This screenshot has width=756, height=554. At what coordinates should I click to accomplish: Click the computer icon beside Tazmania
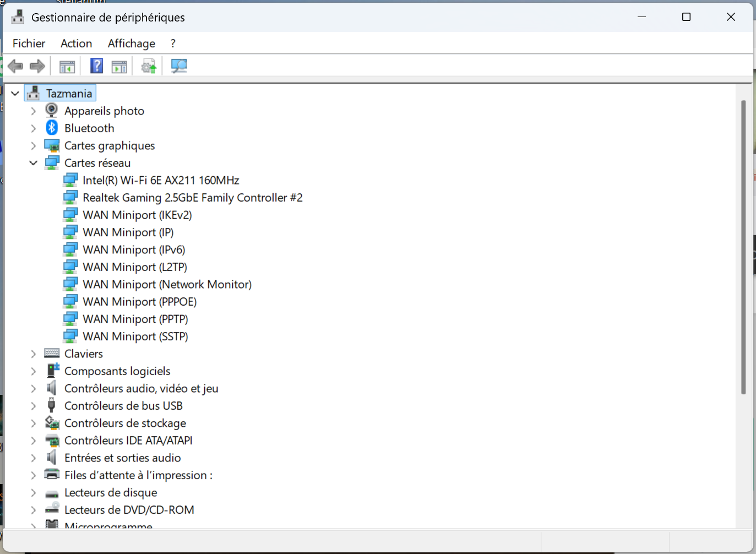point(34,93)
